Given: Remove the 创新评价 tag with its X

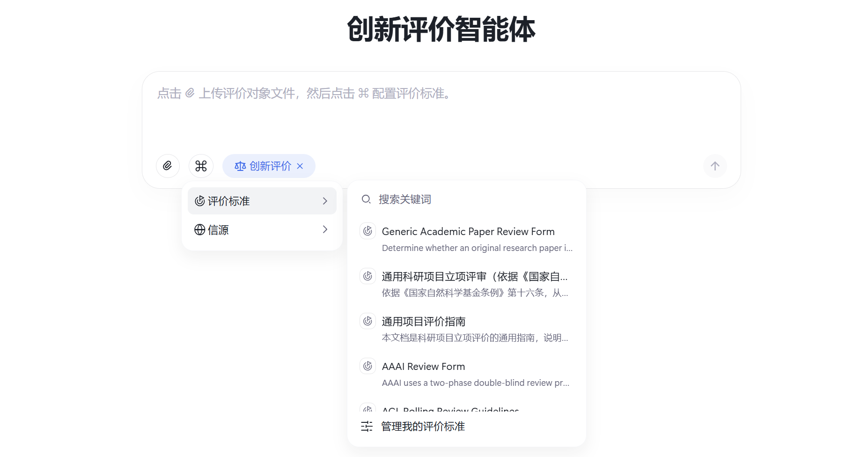Looking at the screenshot, I should (300, 166).
